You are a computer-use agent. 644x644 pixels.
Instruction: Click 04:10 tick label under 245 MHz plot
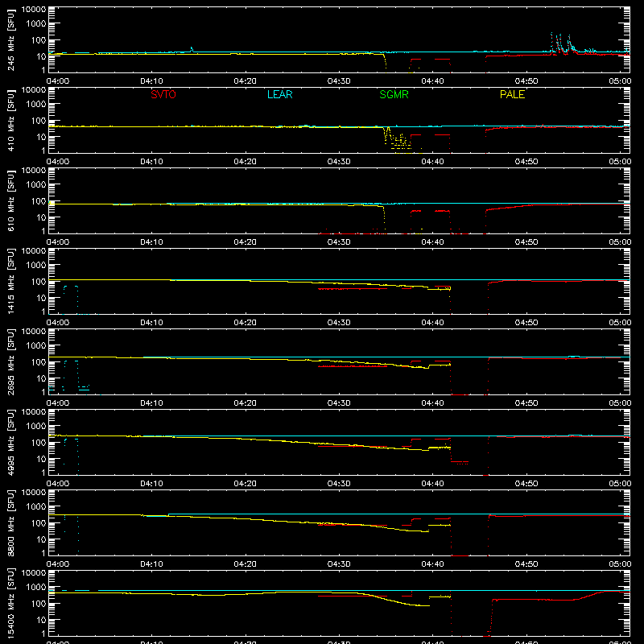point(151,81)
